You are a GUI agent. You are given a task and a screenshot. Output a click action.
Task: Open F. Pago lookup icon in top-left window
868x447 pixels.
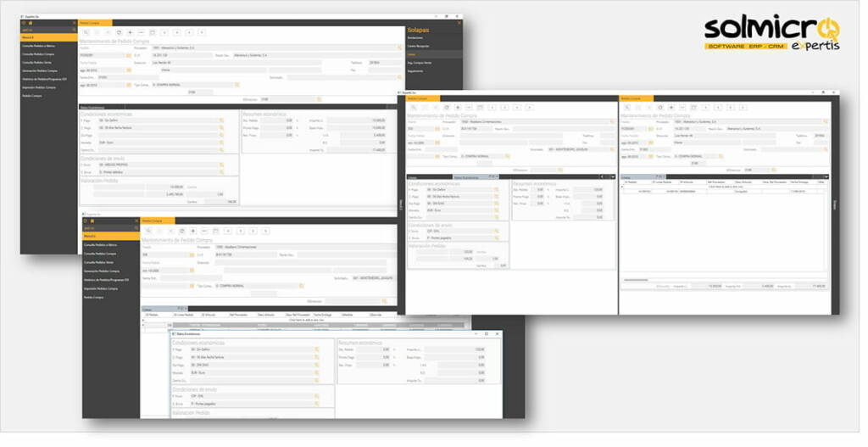click(x=221, y=120)
